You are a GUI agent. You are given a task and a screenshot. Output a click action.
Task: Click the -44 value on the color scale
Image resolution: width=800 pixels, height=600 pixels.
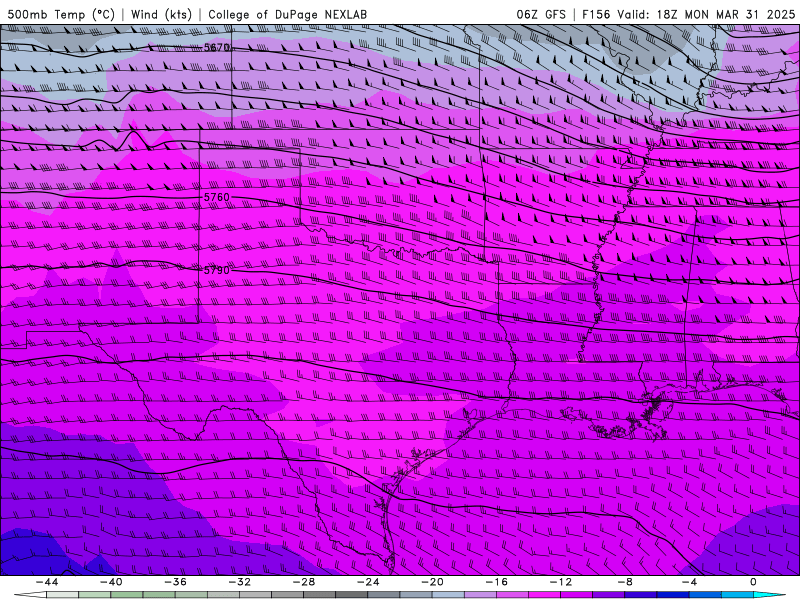pyautogui.click(x=47, y=582)
